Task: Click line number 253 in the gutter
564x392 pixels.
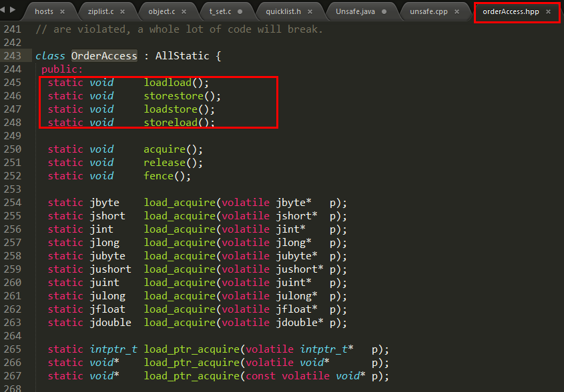Action: (x=13, y=189)
